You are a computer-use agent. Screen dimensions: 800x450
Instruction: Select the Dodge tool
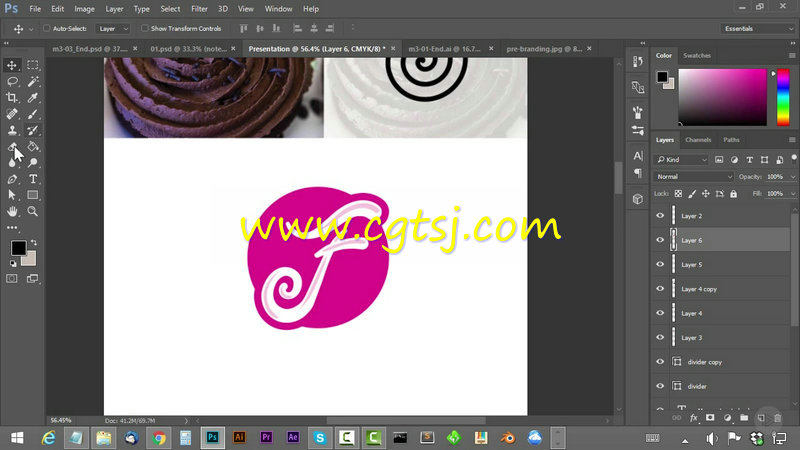coord(33,163)
